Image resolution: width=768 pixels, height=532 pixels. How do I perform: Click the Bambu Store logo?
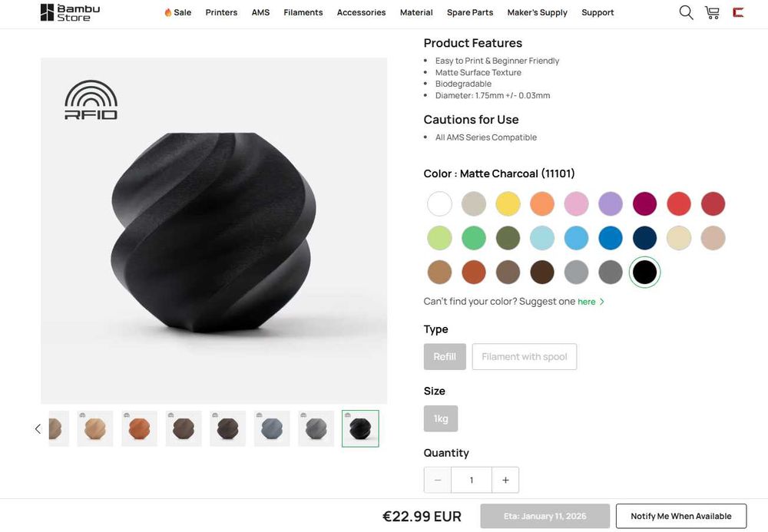(70, 12)
